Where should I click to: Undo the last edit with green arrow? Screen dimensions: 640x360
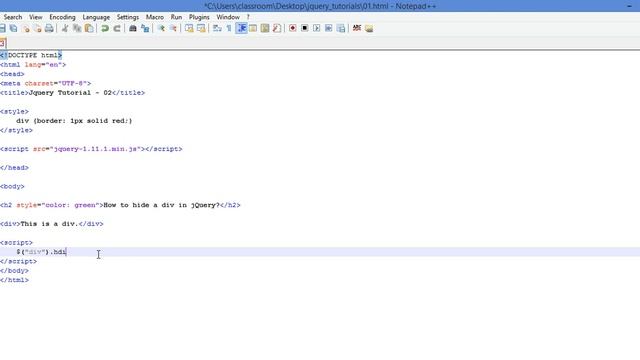(x=105, y=28)
